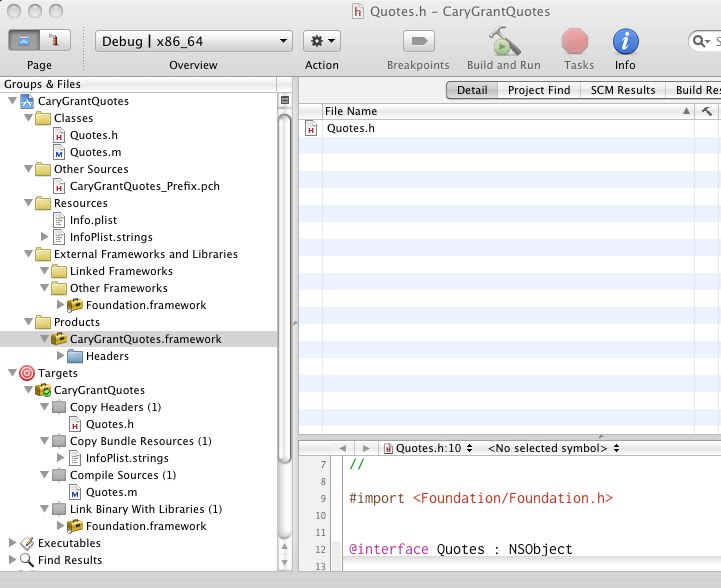Select Quotes.m under Compile Sources
The image size is (721, 588).
tap(111, 492)
